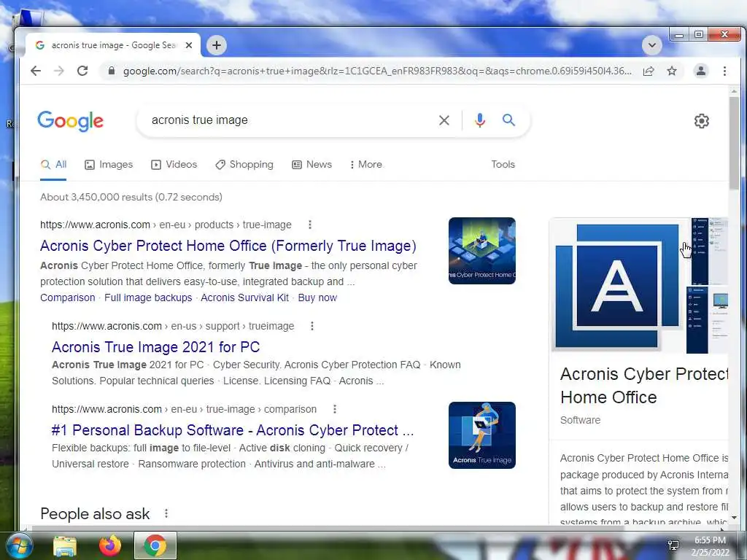The height and width of the screenshot is (560, 747).
Task: Go to Google home via the logo
Action: [71, 121]
